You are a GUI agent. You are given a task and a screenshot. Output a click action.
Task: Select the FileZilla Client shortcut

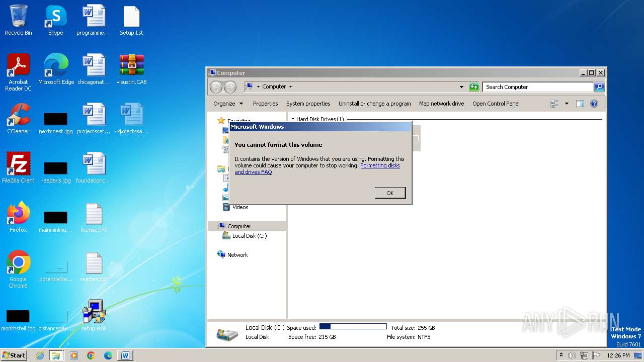(x=18, y=168)
